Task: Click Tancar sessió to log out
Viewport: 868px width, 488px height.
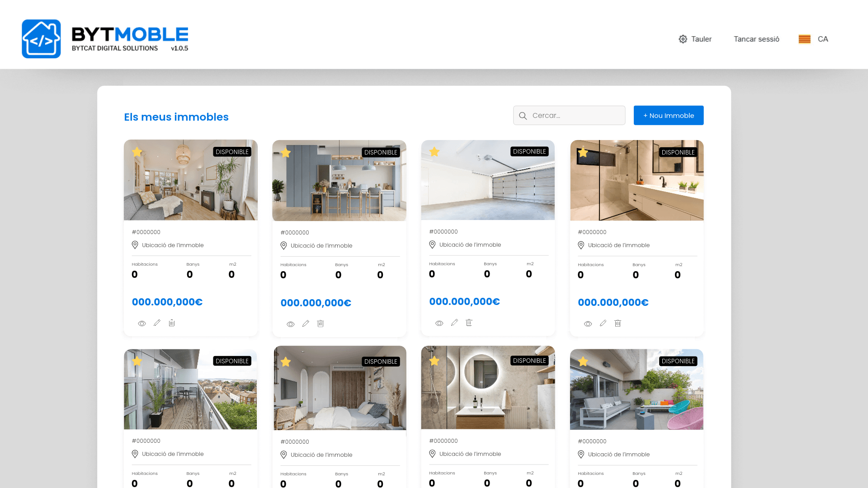Action: 756,39
